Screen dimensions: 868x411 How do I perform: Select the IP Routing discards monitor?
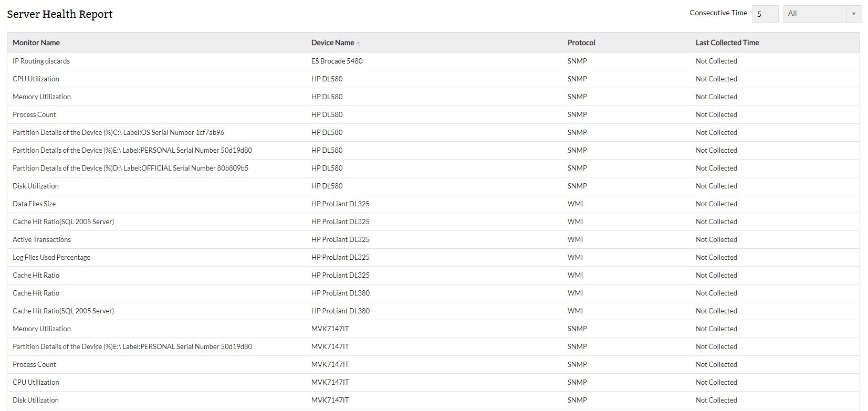41,61
